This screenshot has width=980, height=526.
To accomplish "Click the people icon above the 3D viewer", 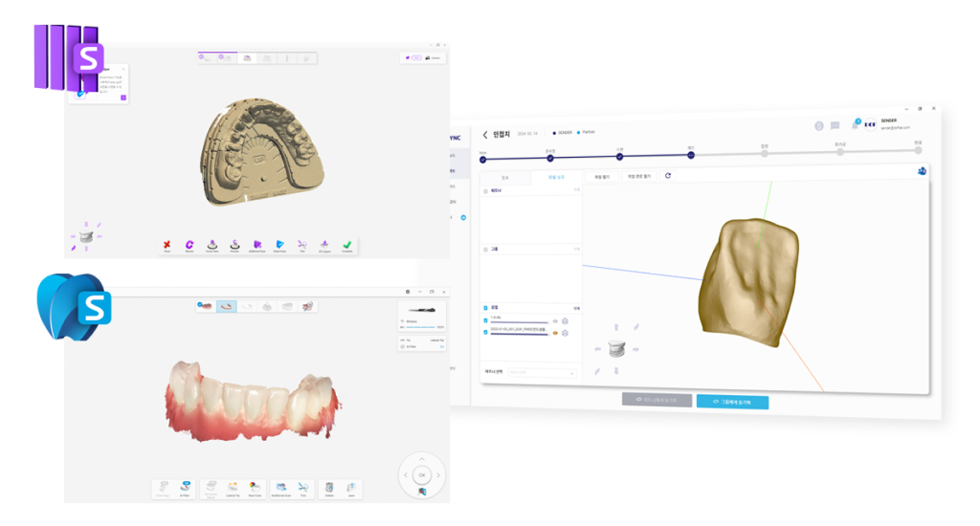I will click(x=922, y=171).
